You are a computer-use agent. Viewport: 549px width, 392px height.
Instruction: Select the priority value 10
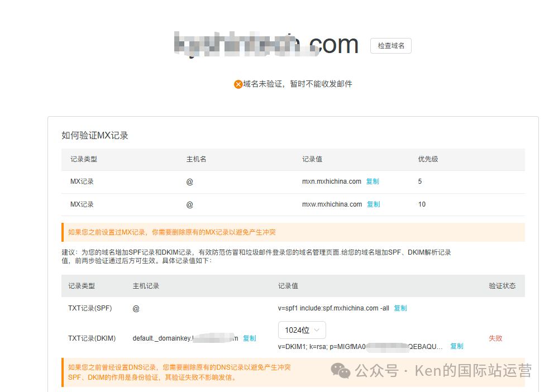(422, 204)
